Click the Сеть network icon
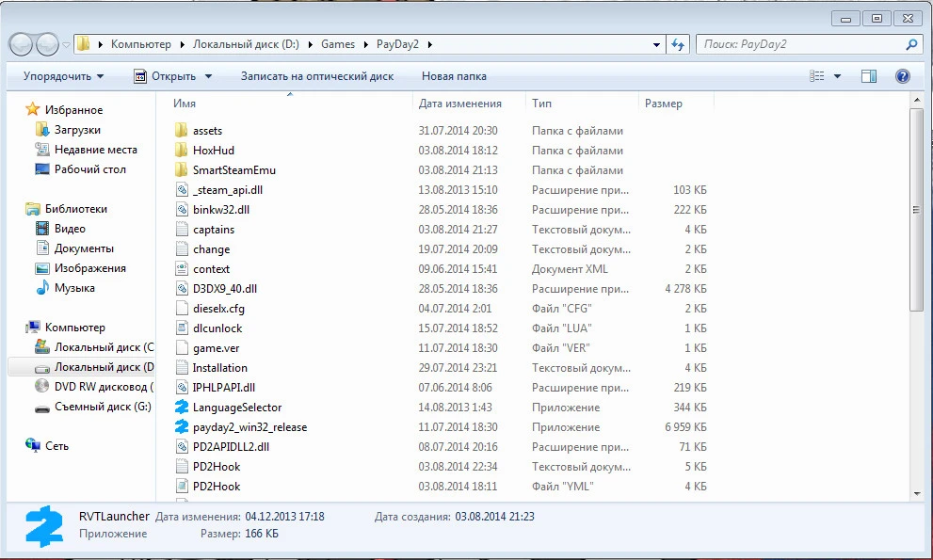The height and width of the screenshot is (560, 933). click(33, 446)
